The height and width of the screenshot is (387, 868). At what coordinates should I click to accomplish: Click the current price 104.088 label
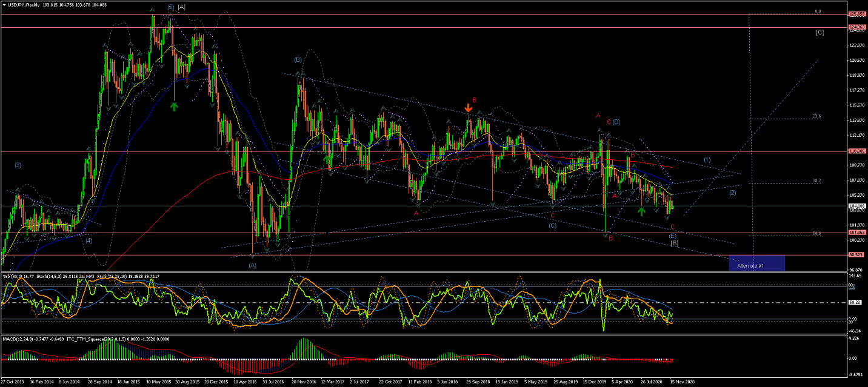click(x=856, y=207)
